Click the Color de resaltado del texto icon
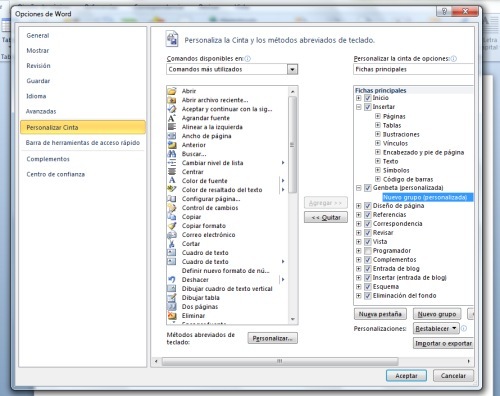This screenshot has width=500, height=396. click(172, 190)
